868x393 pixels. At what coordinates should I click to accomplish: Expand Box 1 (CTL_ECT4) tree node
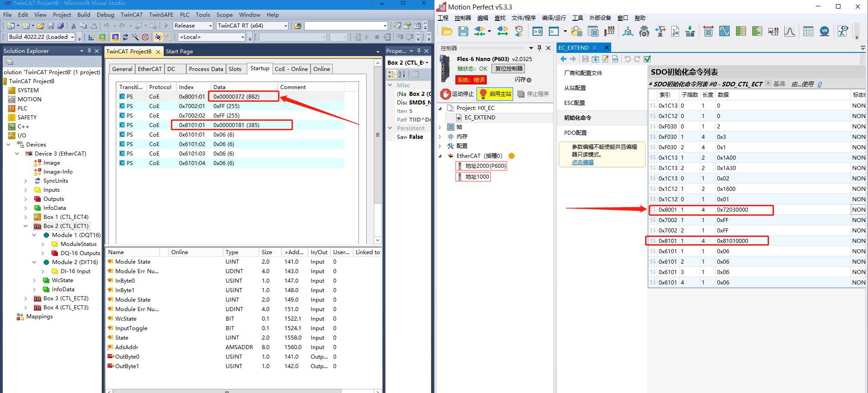pyautogui.click(x=25, y=217)
